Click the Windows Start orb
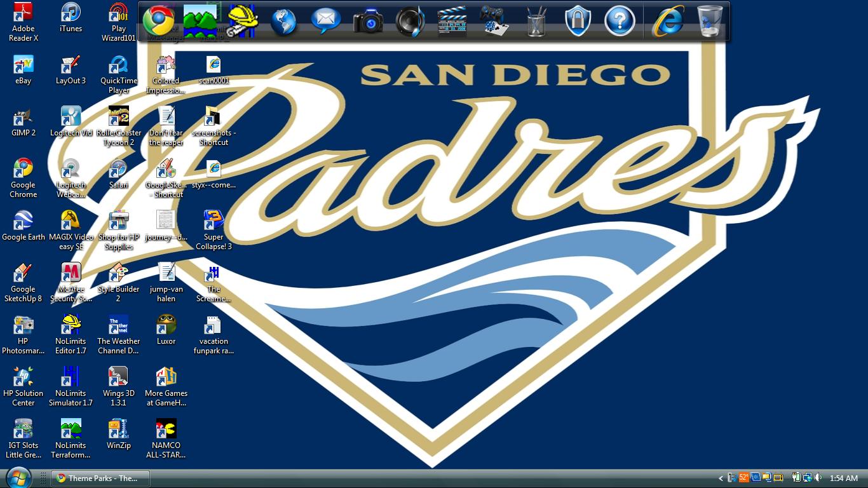Screen dimensions: 868x488 pyautogui.click(x=18, y=477)
